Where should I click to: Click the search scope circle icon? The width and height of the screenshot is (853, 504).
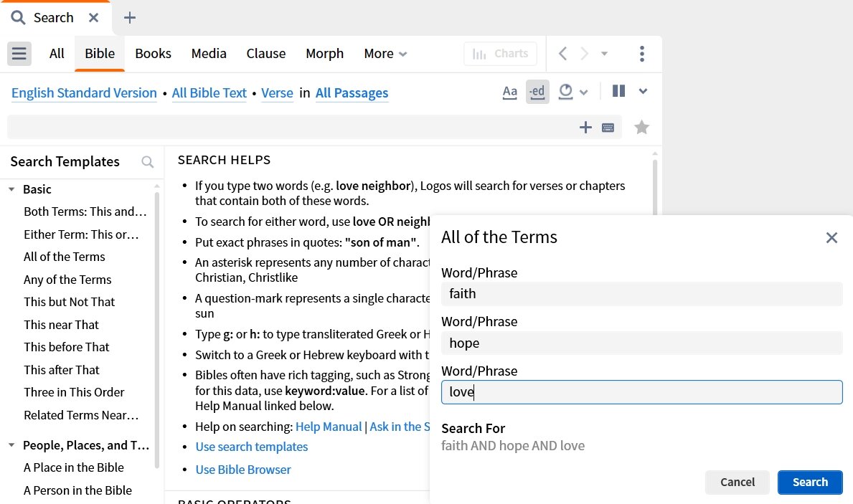click(x=566, y=91)
